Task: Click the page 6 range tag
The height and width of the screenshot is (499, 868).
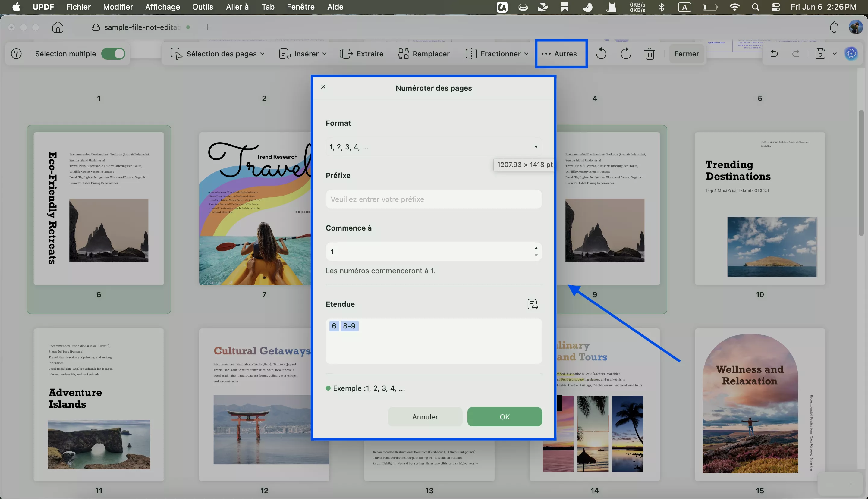Action: [x=334, y=326]
